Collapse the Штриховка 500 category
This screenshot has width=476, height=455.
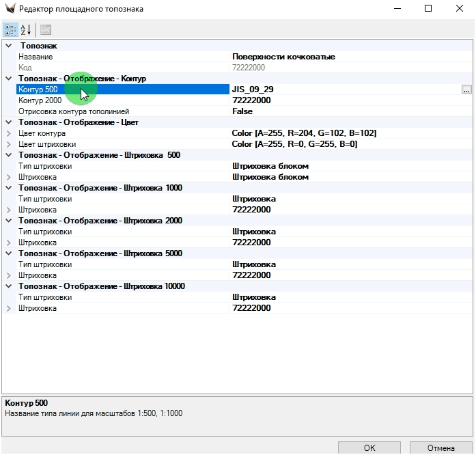click(x=8, y=155)
